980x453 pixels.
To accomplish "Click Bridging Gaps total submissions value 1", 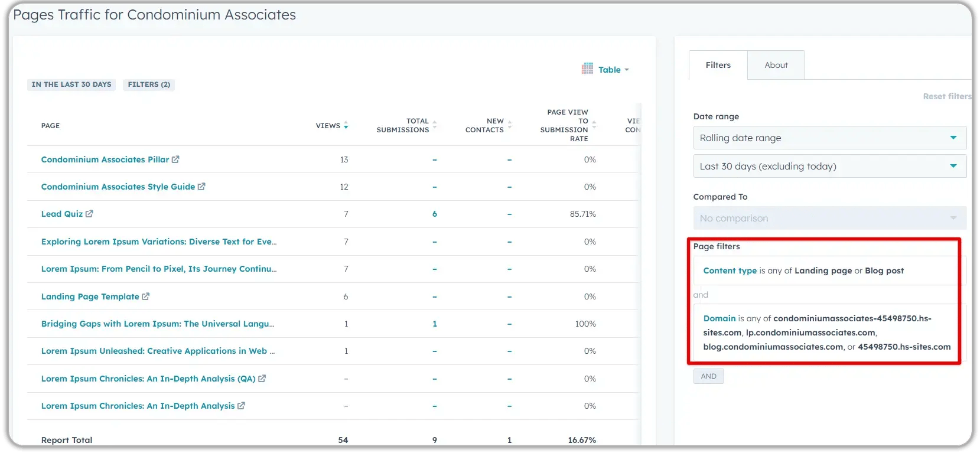I will point(435,324).
